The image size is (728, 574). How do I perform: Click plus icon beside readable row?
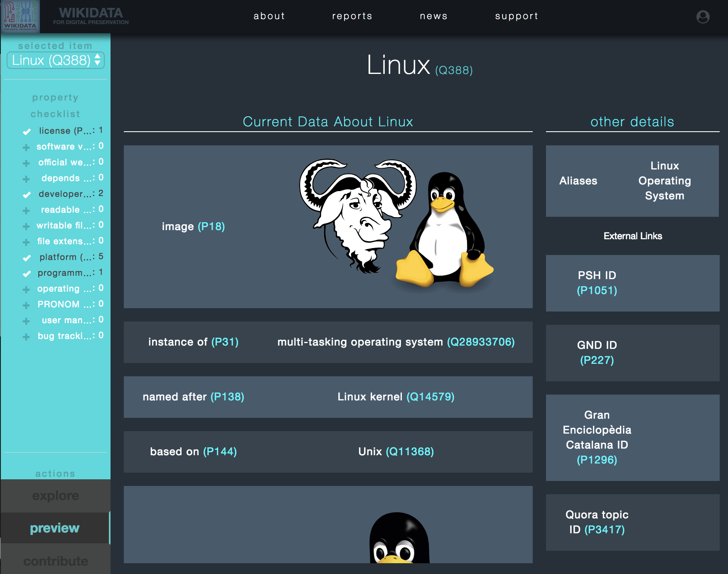26,211
